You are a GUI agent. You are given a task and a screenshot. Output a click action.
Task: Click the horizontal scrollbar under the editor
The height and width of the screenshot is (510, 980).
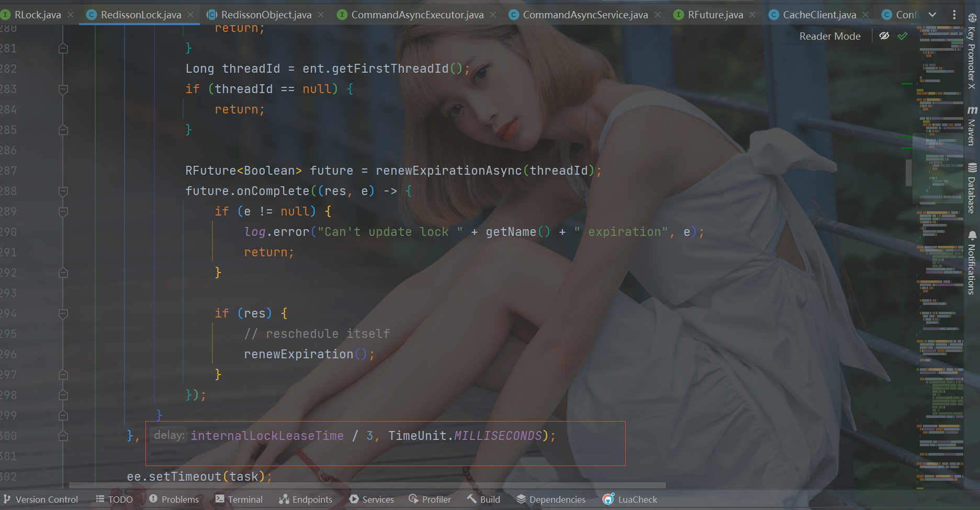coord(366,485)
